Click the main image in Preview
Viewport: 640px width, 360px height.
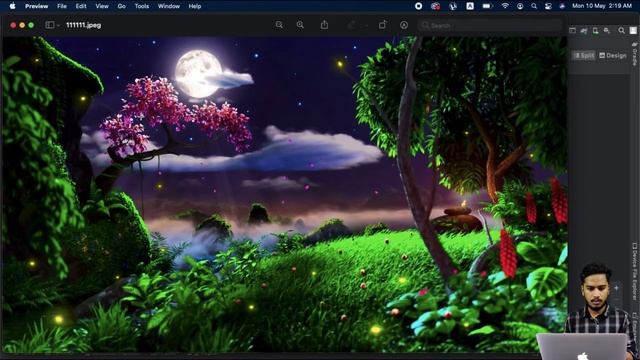[284, 195]
